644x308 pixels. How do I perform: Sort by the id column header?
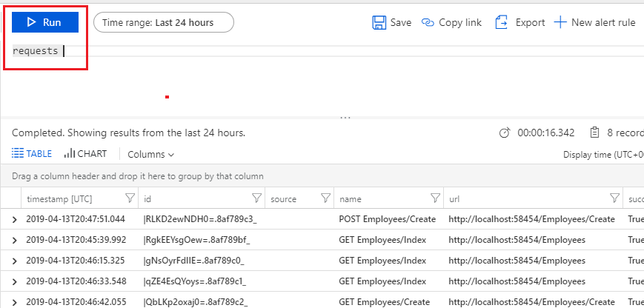(x=147, y=199)
